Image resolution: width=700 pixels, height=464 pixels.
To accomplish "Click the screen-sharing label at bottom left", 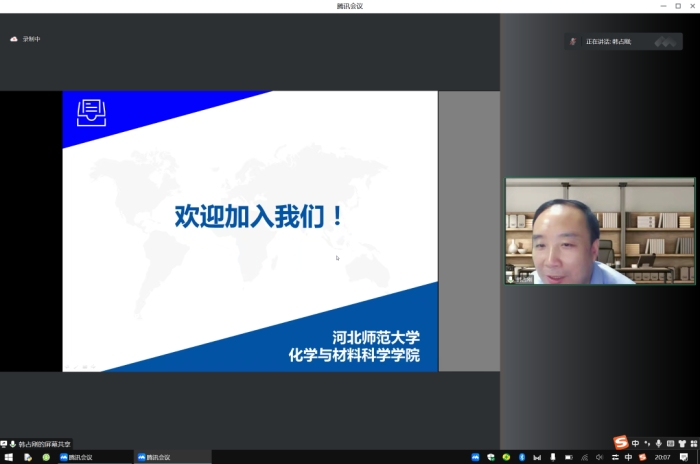I will tap(40, 444).
